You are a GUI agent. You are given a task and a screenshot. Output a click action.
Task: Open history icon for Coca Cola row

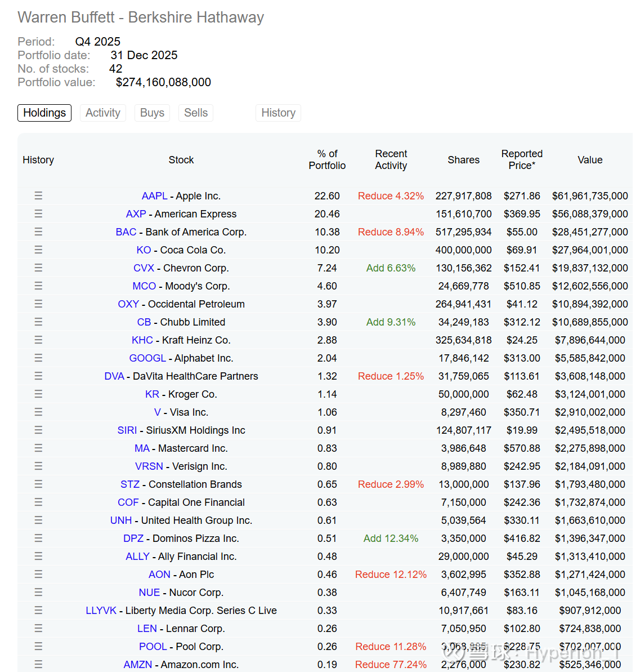click(x=38, y=250)
